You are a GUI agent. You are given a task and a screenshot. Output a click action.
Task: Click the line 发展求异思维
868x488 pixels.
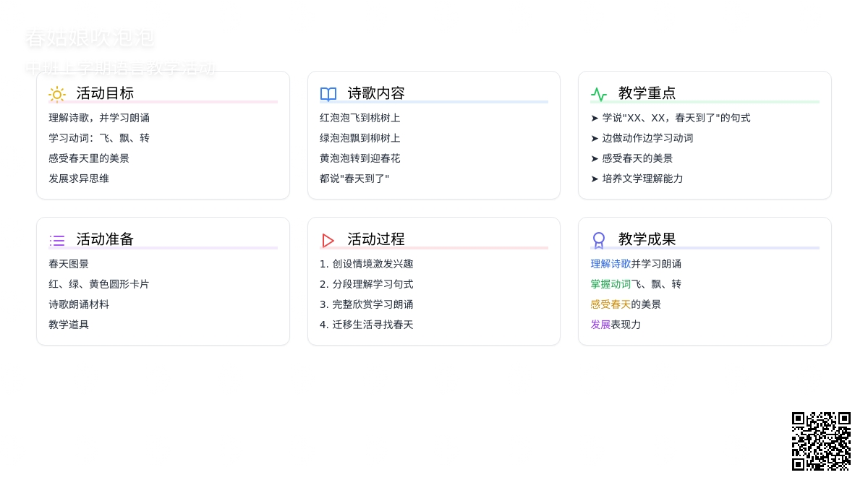(x=79, y=179)
